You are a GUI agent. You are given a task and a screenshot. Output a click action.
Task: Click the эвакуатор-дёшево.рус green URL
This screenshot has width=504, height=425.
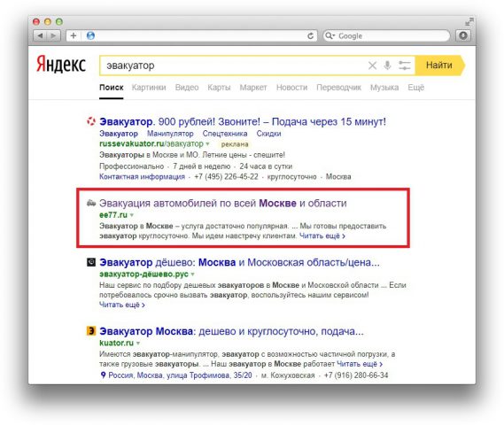click(x=143, y=274)
